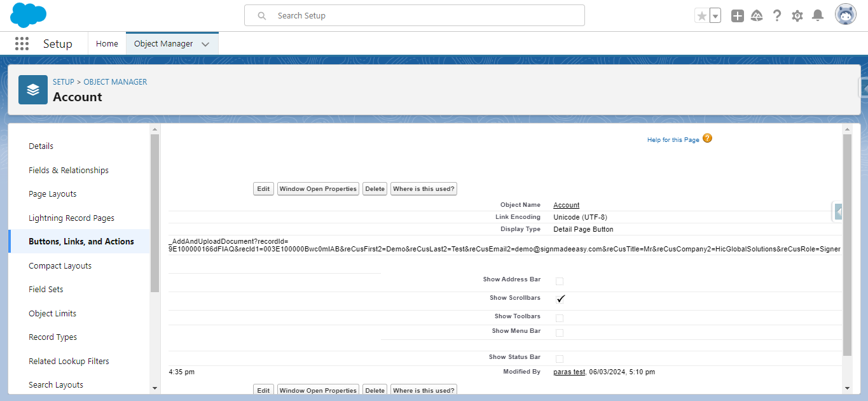Image resolution: width=868 pixels, height=401 pixels.
Task: Click the sidebar scrollbar down arrow
Action: (x=154, y=388)
